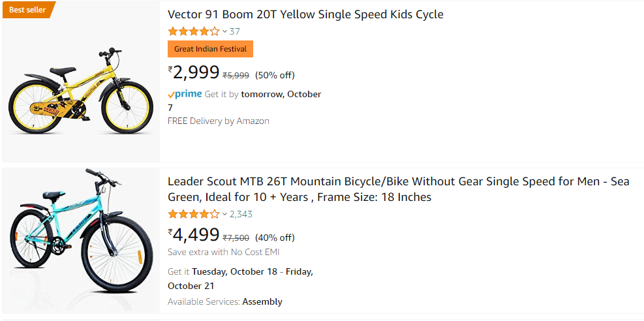This screenshot has height=321, width=644.
Task: View the 2,343 ratings for Leader Scout
Action: tap(241, 214)
